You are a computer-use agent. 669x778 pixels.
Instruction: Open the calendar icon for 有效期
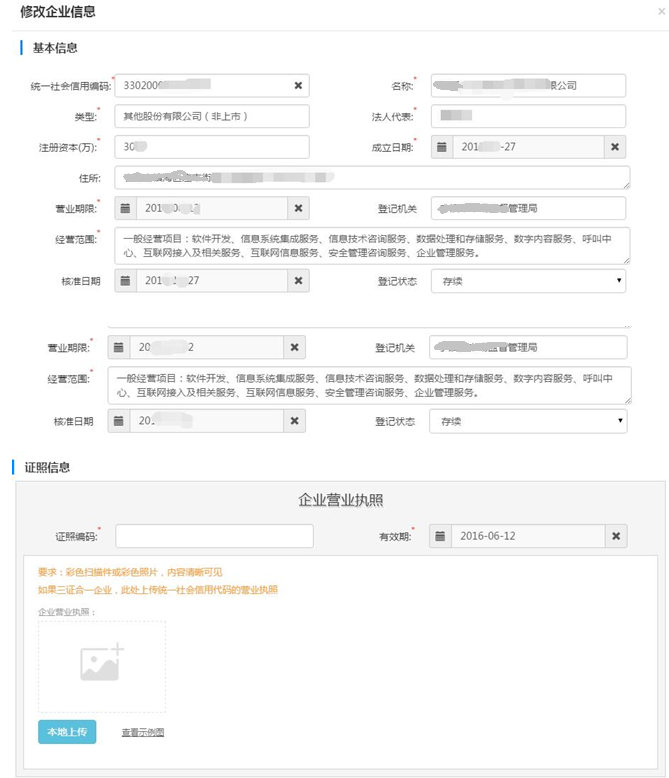[440, 536]
